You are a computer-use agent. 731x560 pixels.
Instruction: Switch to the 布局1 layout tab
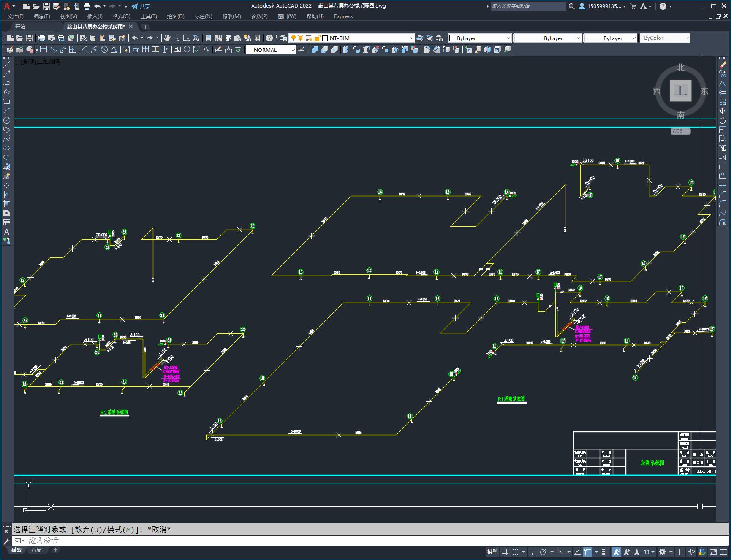coord(38,550)
